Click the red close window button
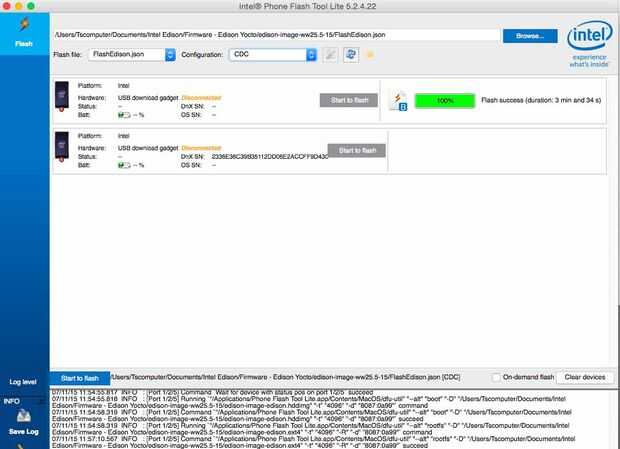Viewport: 620px width, 449px height. (x=6, y=6)
